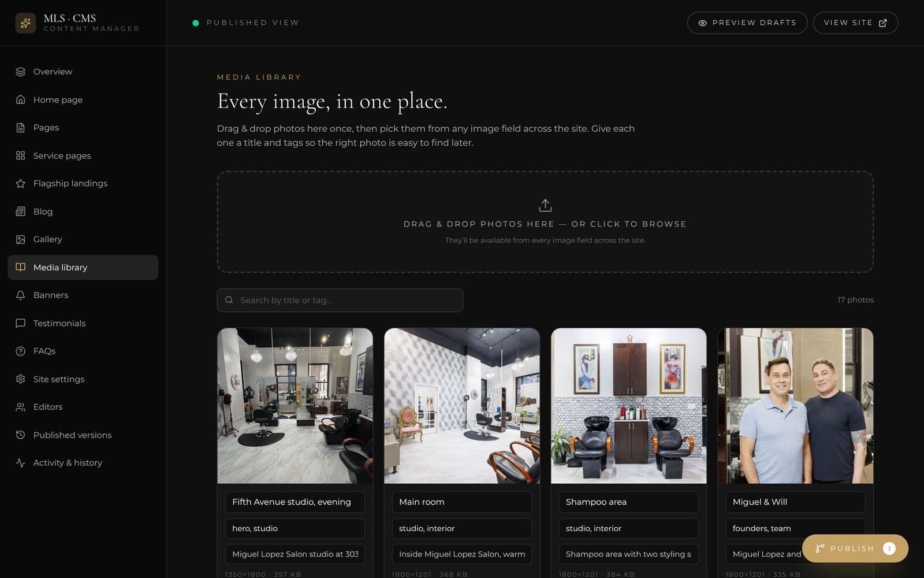Edit the 'hero, studio' tags field
The height and width of the screenshot is (578, 924).
(x=295, y=528)
